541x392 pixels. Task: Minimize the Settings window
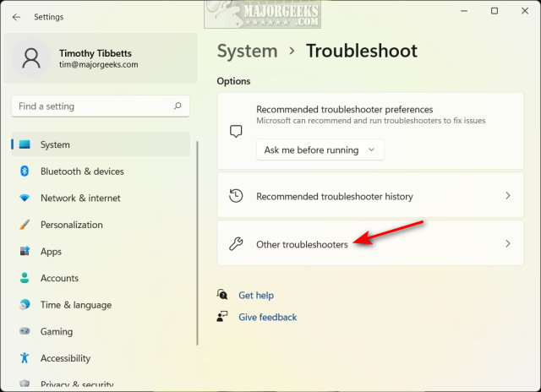[x=464, y=11]
